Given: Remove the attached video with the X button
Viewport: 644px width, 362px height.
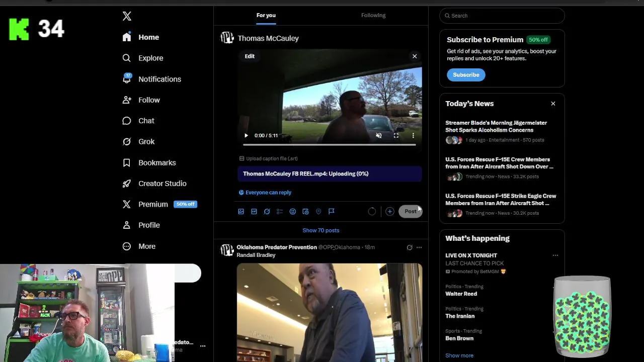Looking at the screenshot, I should coord(415,56).
